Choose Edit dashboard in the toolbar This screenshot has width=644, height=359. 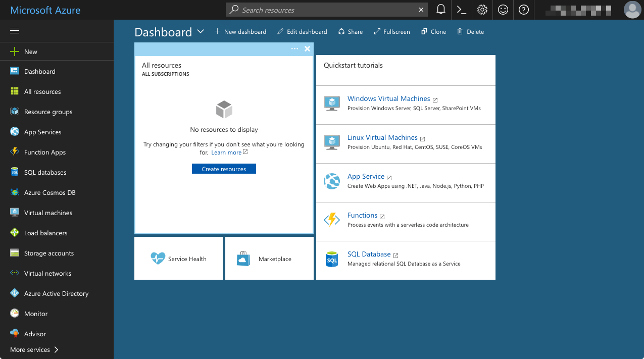click(302, 31)
